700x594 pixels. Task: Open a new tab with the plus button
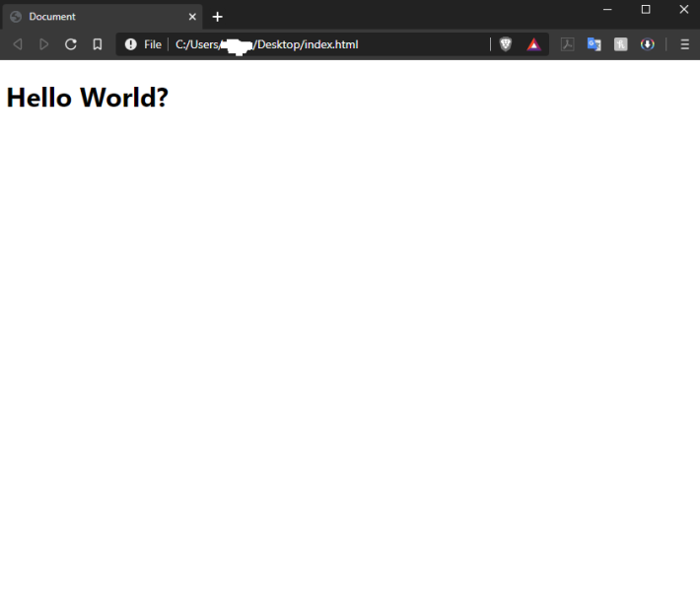218,17
